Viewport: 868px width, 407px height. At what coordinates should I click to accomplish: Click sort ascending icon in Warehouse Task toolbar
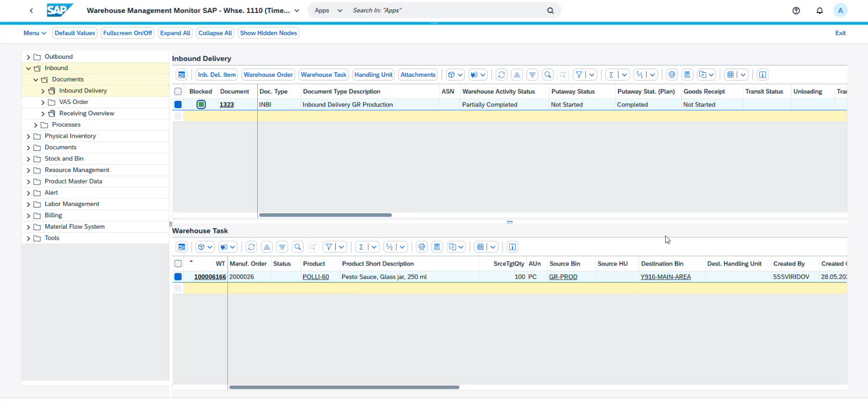pos(267,247)
